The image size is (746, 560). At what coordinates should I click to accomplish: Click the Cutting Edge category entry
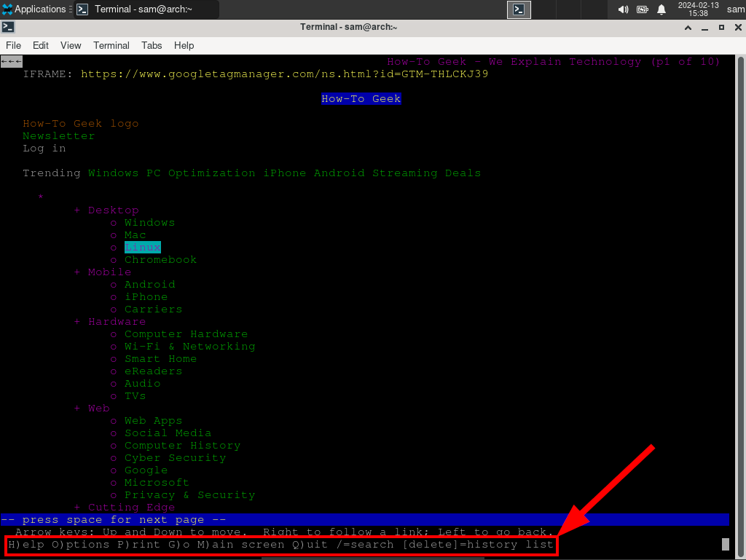(x=131, y=508)
